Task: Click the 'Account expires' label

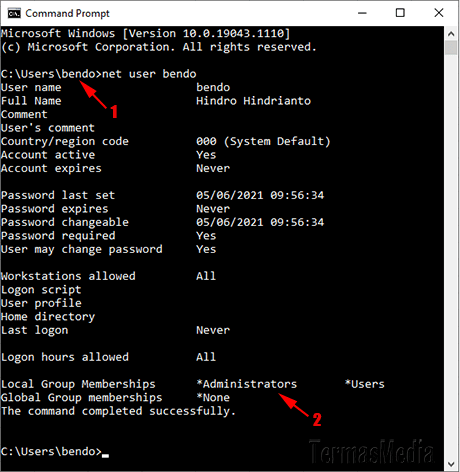Action: [x=51, y=169]
